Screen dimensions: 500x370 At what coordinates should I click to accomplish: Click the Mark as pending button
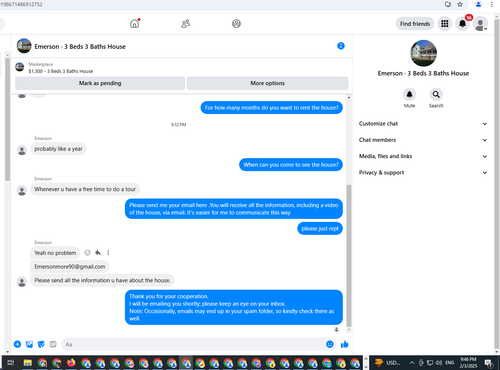point(100,83)
